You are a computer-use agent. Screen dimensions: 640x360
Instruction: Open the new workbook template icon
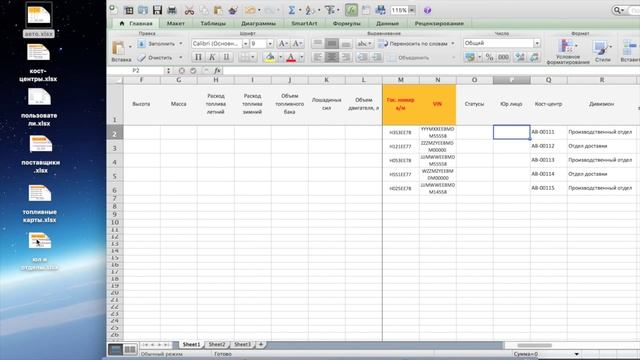129,10
